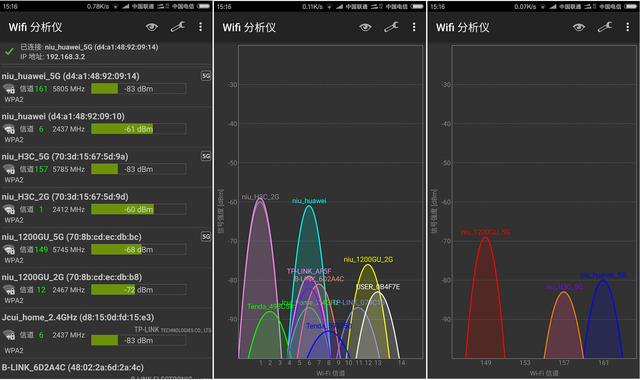This screenshot has width=640, height=380.
Task: Tap wrench settings icon in right panel
Action: tap(604, 27)
